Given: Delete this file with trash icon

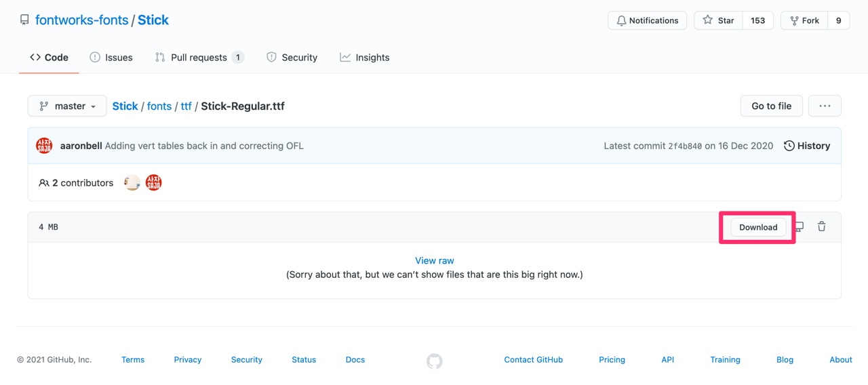Looking at the screenshot, I should pos(821,226).
